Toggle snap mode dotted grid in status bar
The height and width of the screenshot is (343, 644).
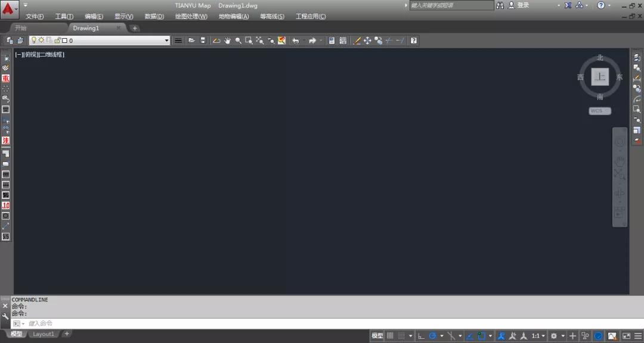pyautogui.click(x=401, y=336)
